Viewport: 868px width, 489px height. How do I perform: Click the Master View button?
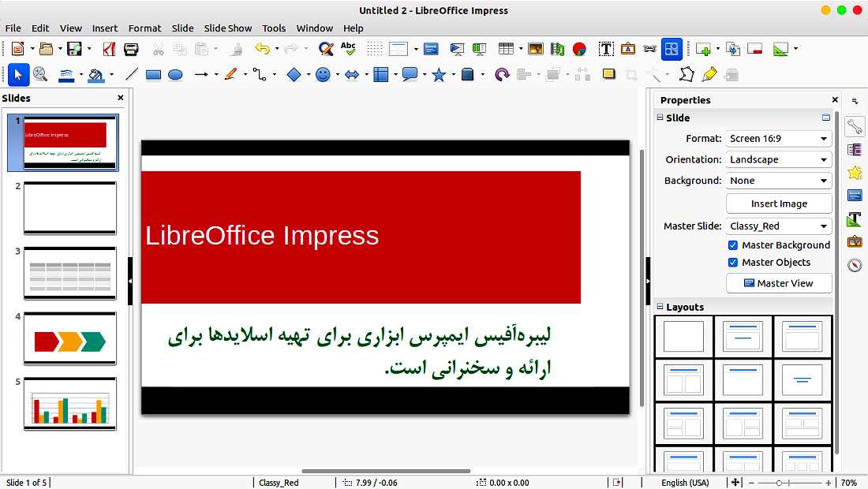[779, 283]
